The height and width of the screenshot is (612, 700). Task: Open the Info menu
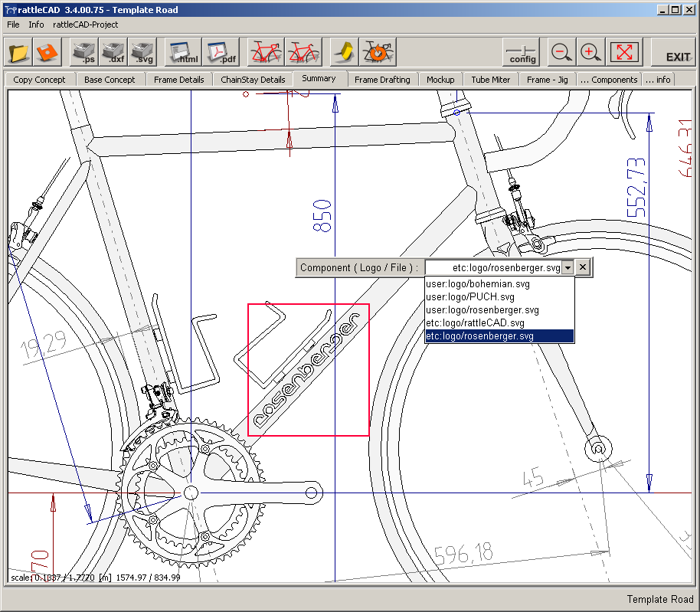coord(36,25)
